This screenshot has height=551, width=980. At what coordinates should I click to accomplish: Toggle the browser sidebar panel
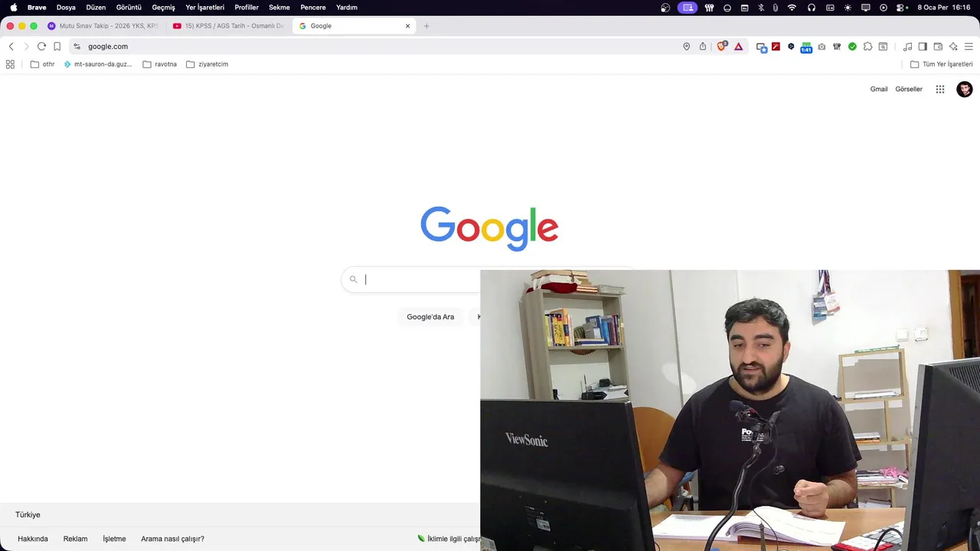tap(923, 47)
